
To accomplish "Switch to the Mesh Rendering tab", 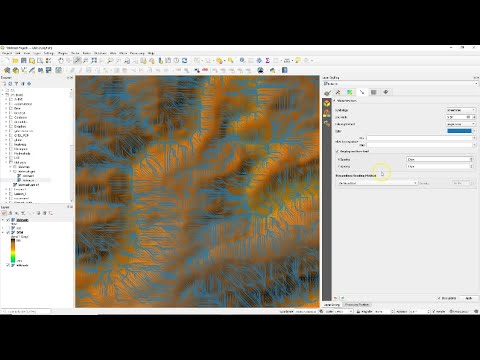I will tap(374, 92).
